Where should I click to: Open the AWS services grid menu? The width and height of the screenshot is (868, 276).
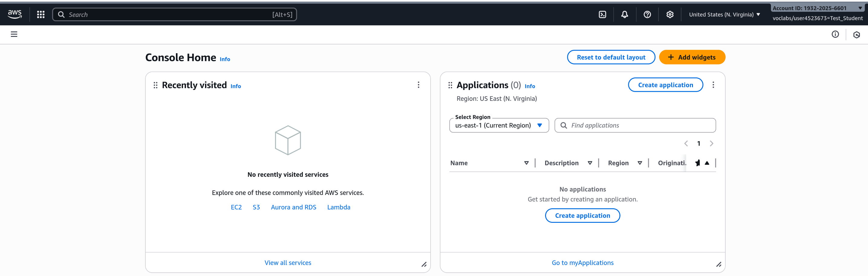tap(41, 15)
